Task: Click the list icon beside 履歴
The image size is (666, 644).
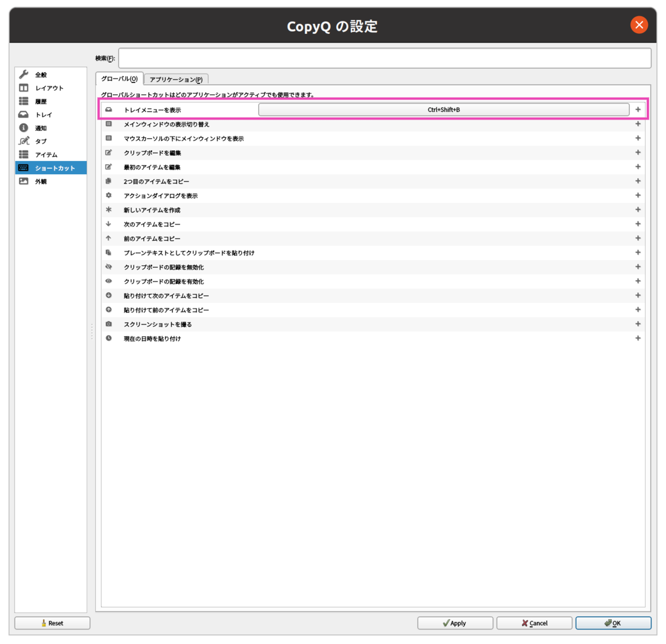Action: (x=24, y=101)
